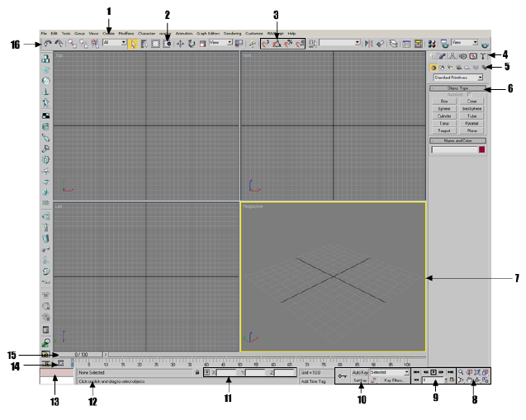Toggle the Spinner Snap button
This screenshot has width=526, height=420.
(x=300, y=44)
